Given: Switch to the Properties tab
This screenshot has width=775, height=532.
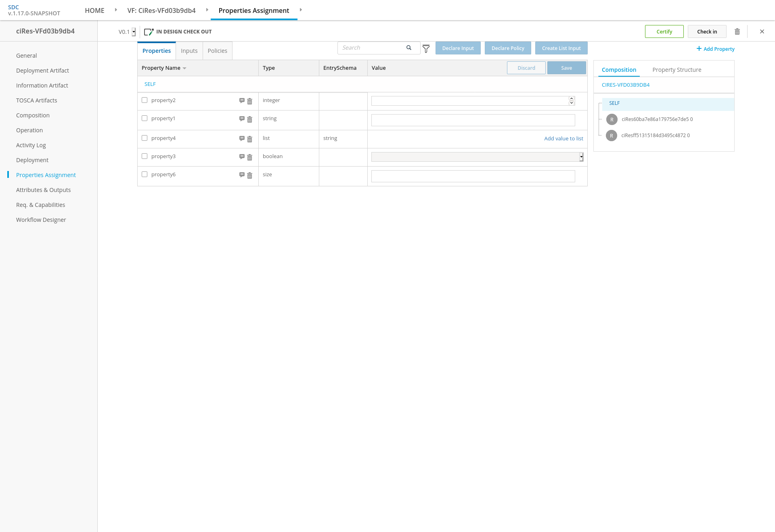Looking at the screenshot, I should 157,51.
